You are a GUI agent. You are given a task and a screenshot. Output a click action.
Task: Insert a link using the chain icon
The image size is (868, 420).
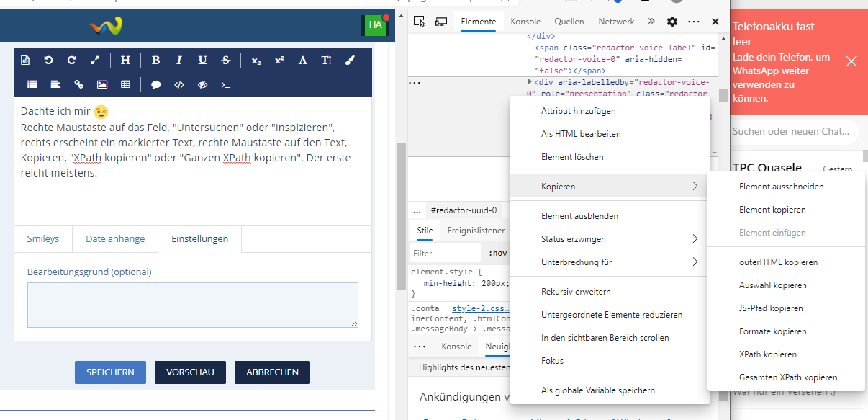(x=79, y=84)
